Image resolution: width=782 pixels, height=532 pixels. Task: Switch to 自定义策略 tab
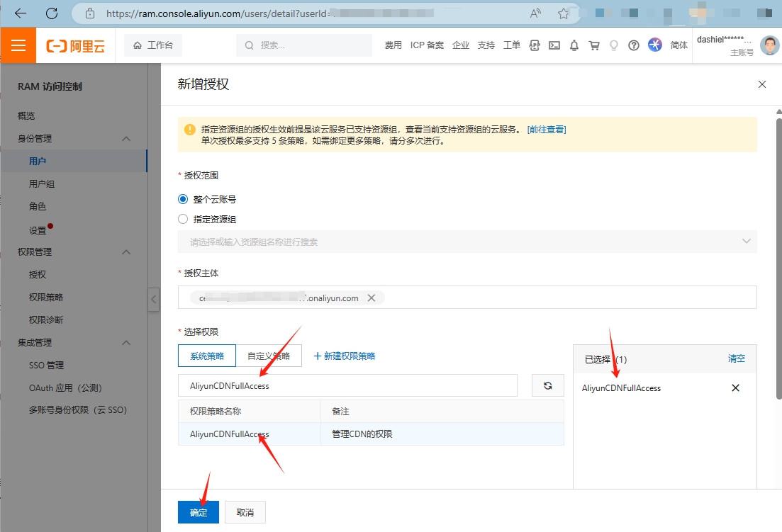pos(269,356)
